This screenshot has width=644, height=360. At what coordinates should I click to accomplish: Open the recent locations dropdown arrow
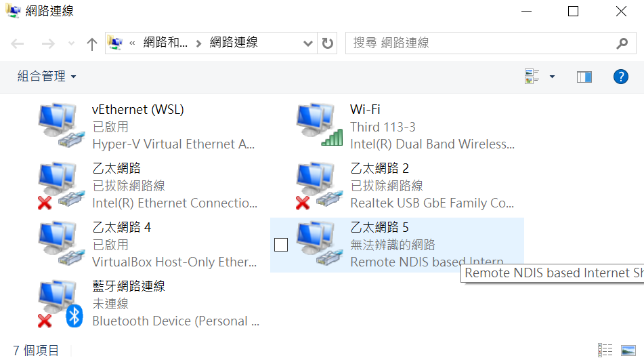pos(72,43)
